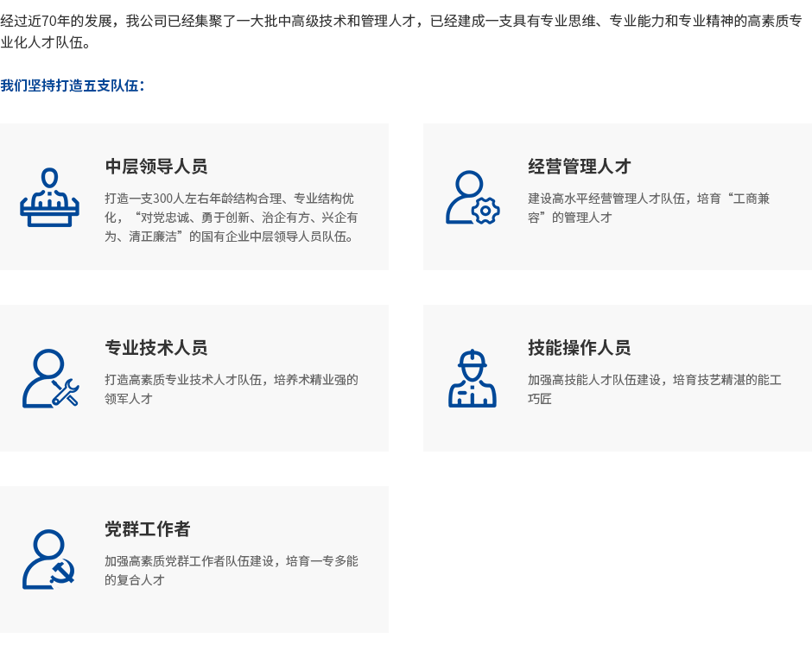Click description text about 术精业强 领军人才
This screenshot has height=651, width=812.
tap(232, 389)
